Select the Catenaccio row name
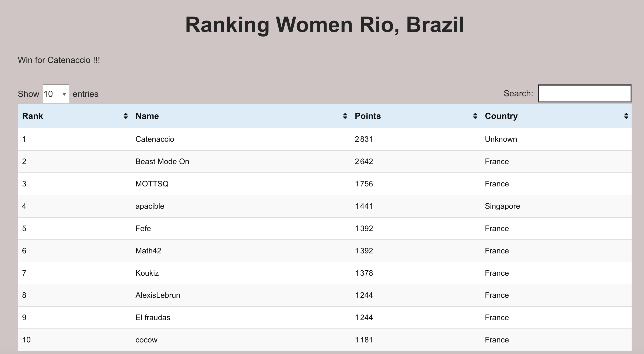644x354 pixels. (155, 139)
